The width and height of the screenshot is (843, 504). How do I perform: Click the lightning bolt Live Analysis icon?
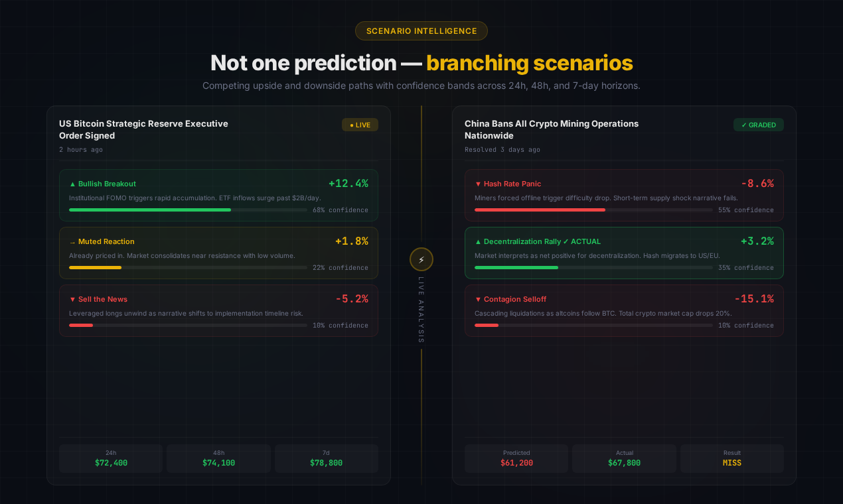[x=421, y=259]
